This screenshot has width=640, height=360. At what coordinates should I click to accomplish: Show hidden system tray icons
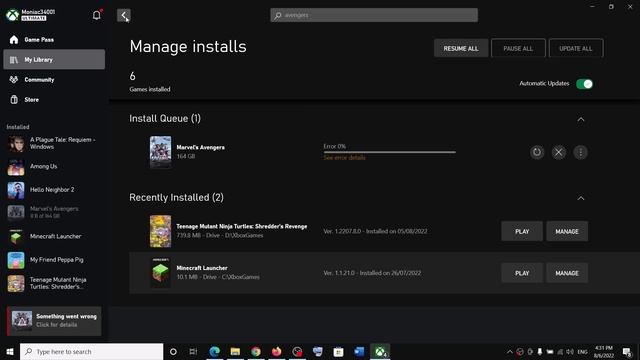pyautogui.click(x=510, y=351)
